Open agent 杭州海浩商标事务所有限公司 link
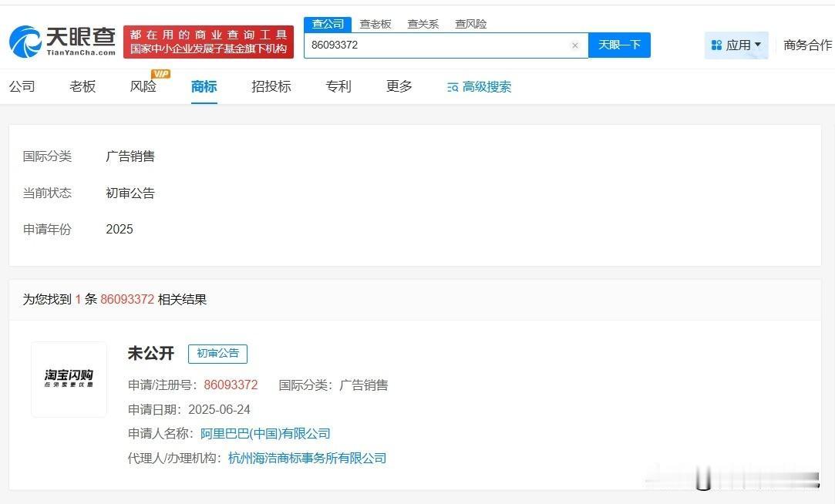This screenshot has width=835, height=504. coord(308,459)
